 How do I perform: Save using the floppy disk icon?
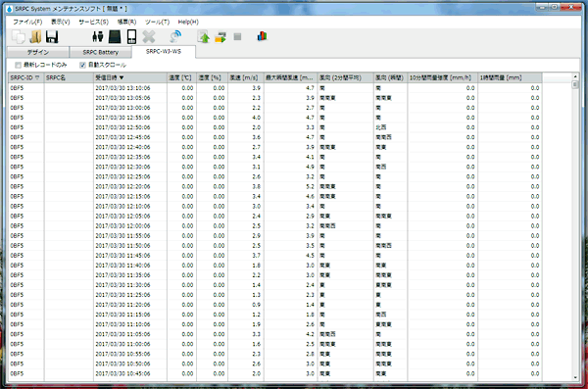(x=52, y=37)
